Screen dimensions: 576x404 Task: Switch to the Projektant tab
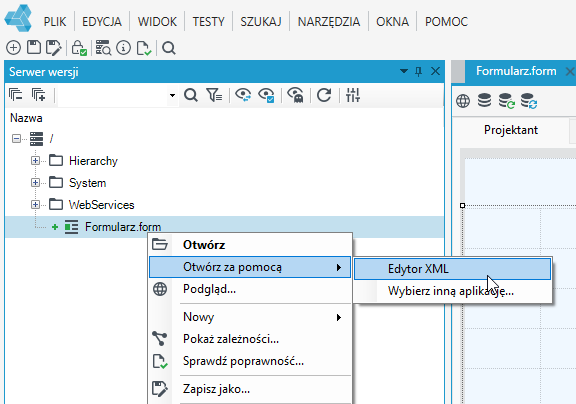[x=511, y=130]
